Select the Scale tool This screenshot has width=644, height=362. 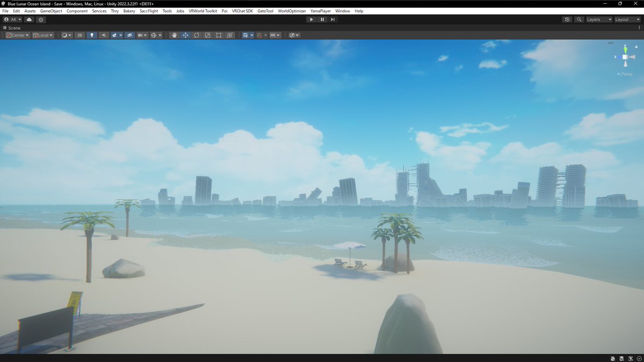point(208,35)
